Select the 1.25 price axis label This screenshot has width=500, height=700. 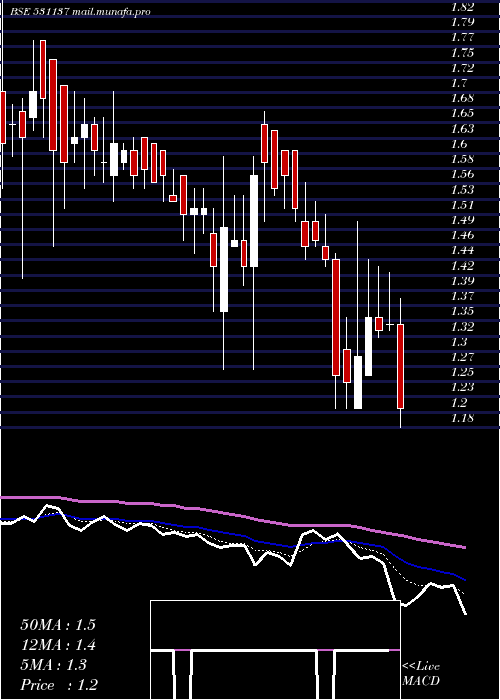point(462,372)
